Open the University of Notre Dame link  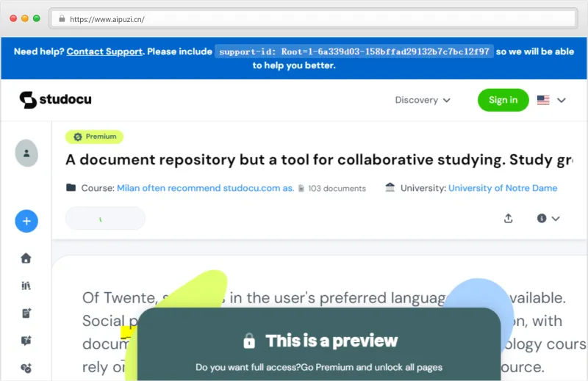tap(503, 188)
